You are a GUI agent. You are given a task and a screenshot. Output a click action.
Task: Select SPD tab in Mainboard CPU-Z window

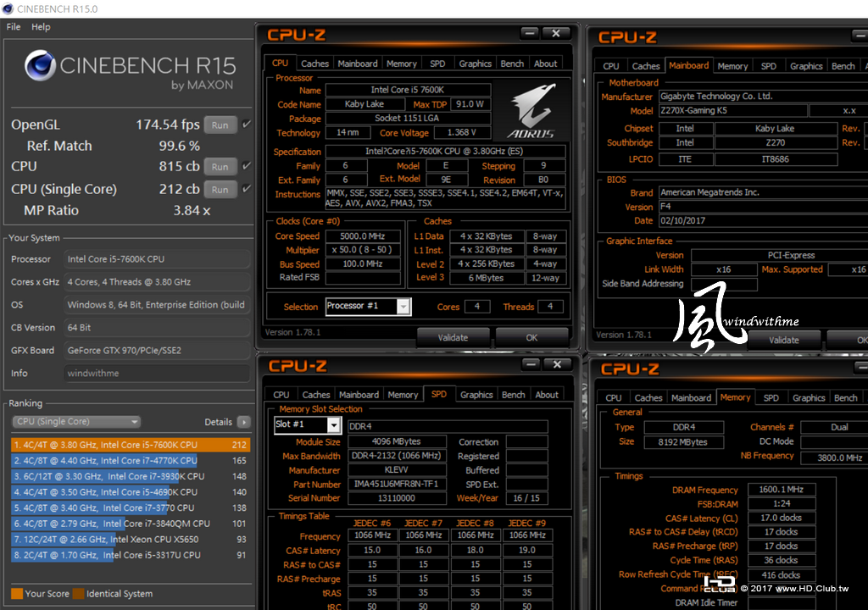click(768, 66)
